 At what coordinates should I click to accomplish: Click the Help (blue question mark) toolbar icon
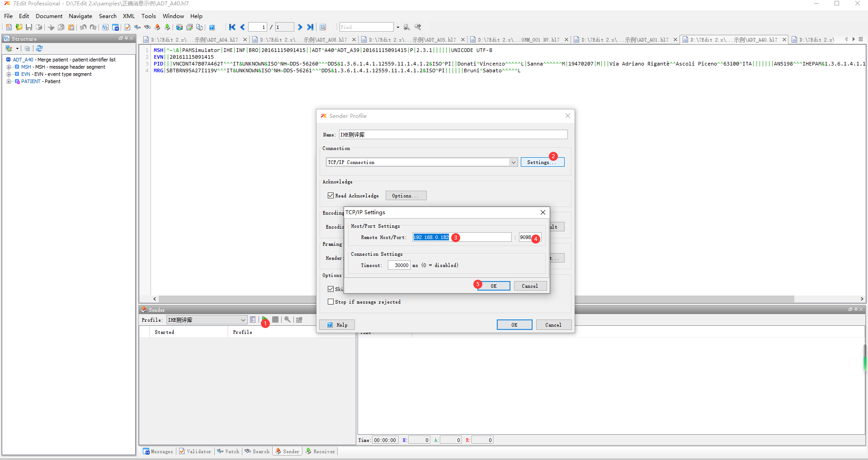click(212, 27)
